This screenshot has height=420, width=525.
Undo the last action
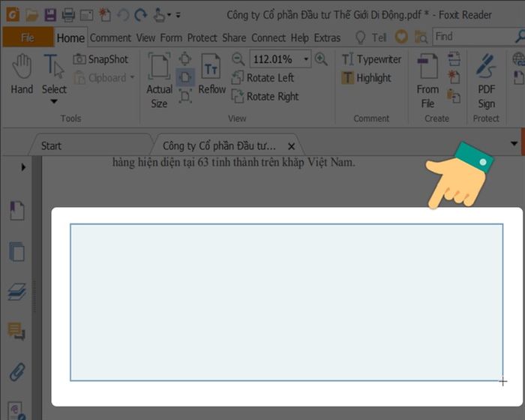123,15
